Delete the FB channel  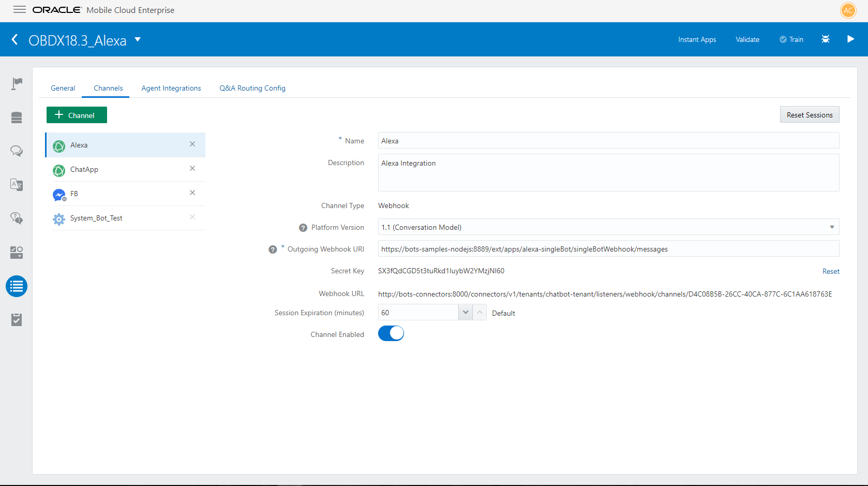(x=192, y=193)
